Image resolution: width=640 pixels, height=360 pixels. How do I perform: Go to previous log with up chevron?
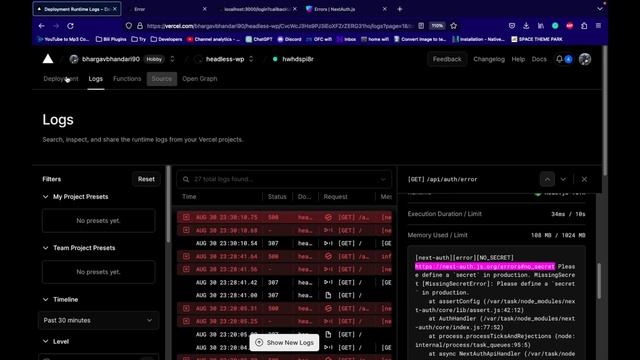(x=547, y=179)
